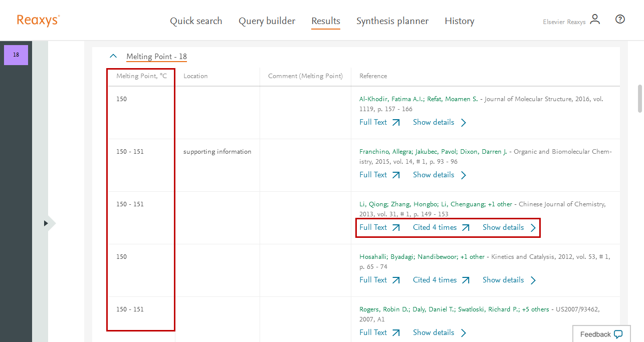Show details for Franchino reference
This screenshot has height=342, width=644.
coord(439,175)
